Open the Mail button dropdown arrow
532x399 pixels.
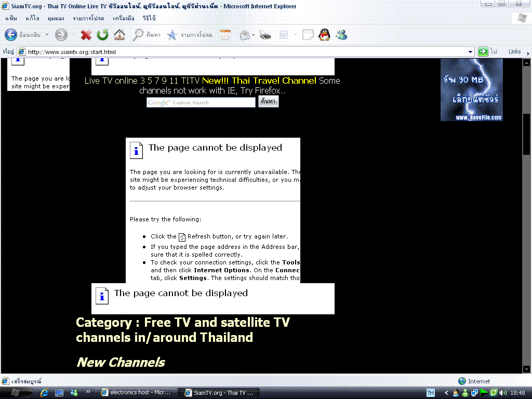253,35
